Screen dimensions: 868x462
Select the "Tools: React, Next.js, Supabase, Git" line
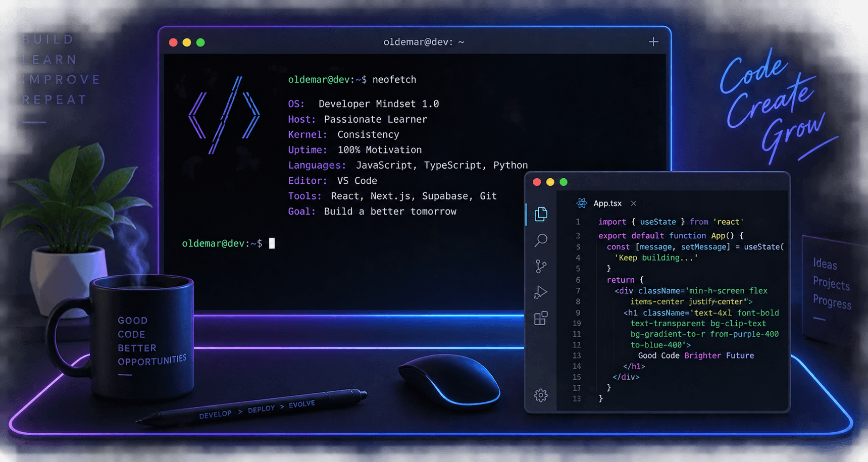(x=392, y=196)
